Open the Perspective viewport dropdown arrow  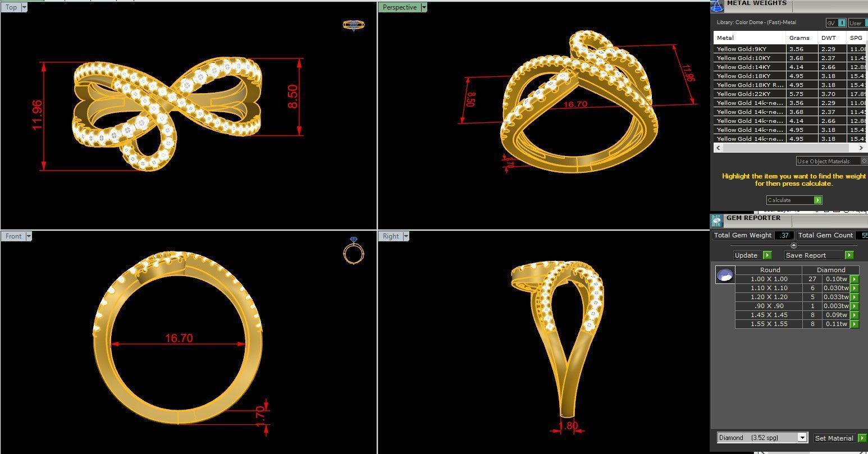tap(424, 7)
